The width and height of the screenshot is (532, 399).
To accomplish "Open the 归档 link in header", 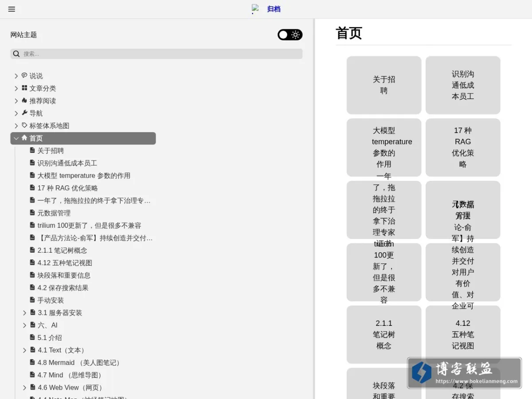I will [x=274, y=9].
